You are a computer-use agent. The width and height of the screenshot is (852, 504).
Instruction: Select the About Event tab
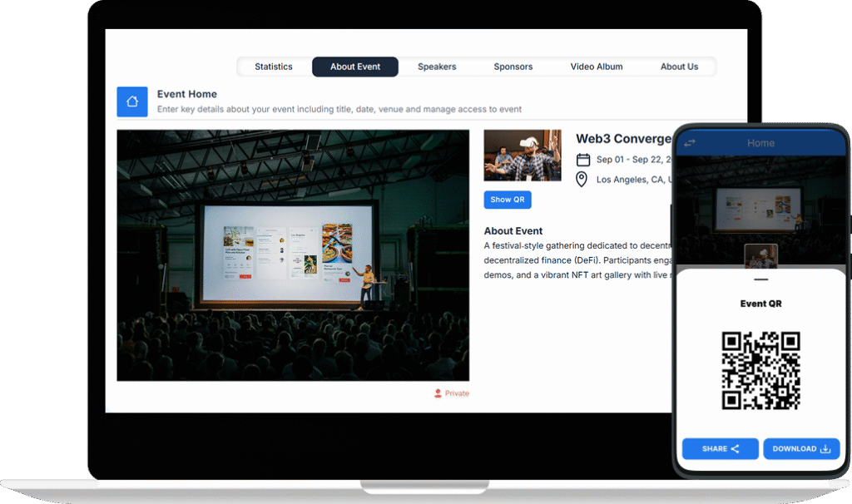click(355, 67)
